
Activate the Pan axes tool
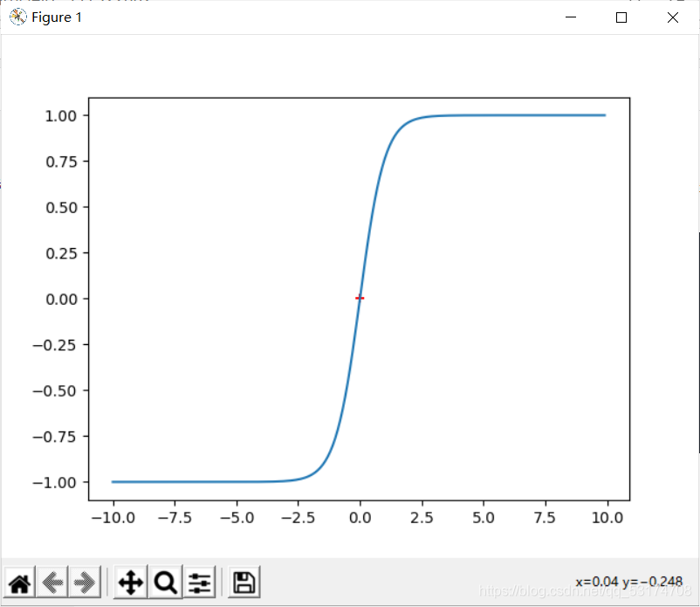[130, 583]
